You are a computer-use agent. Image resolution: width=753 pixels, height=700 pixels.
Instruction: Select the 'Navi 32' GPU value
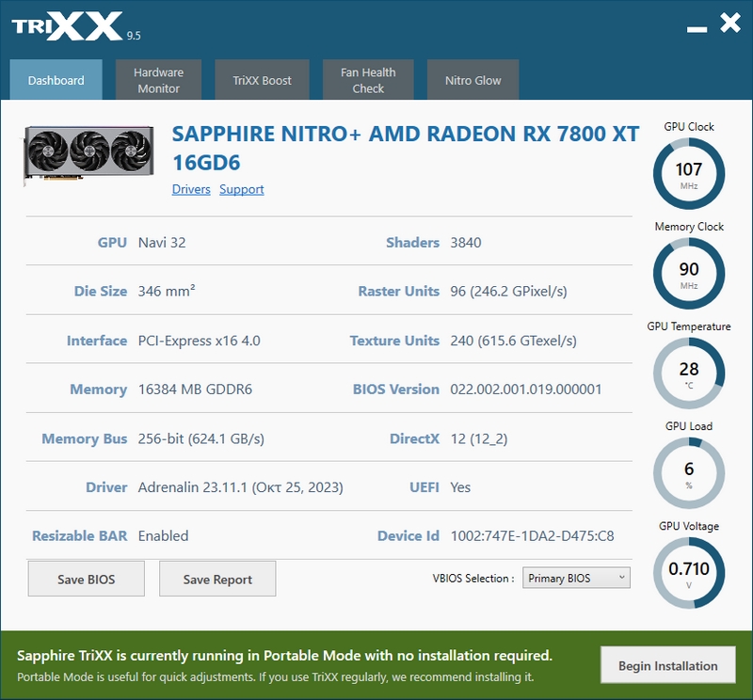(162, 243)
